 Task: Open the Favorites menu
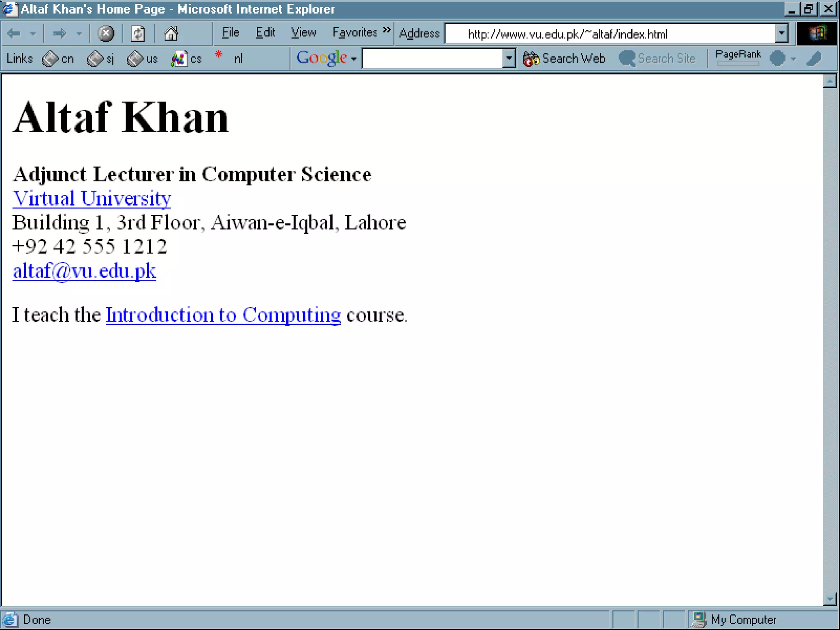354,32
